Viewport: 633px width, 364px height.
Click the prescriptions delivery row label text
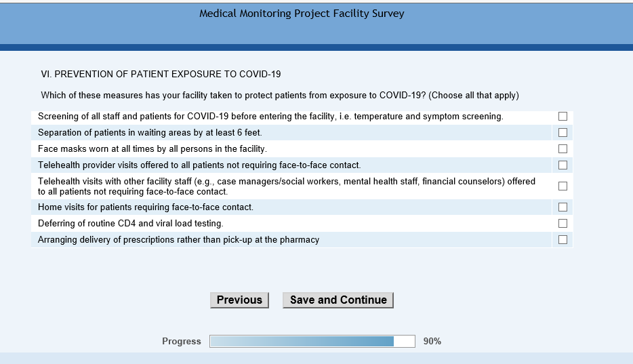pyautogui.click(x=178, y=240)
